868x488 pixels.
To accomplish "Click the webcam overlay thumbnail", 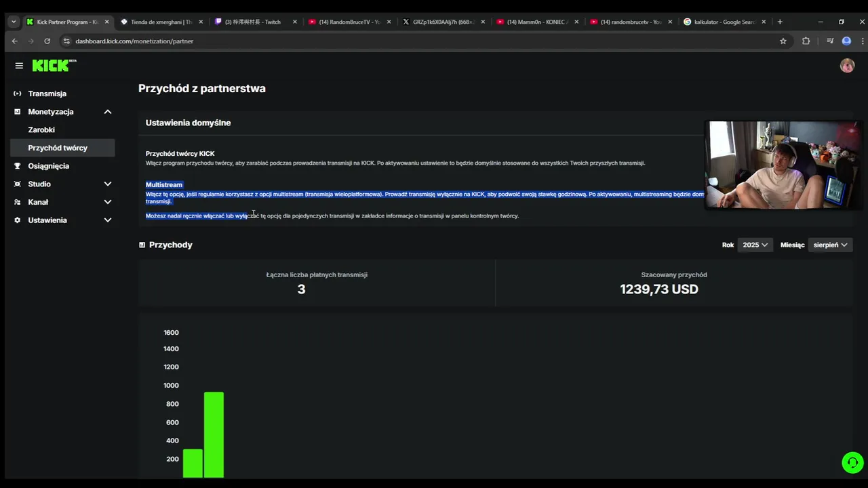I will coord(784,165).
